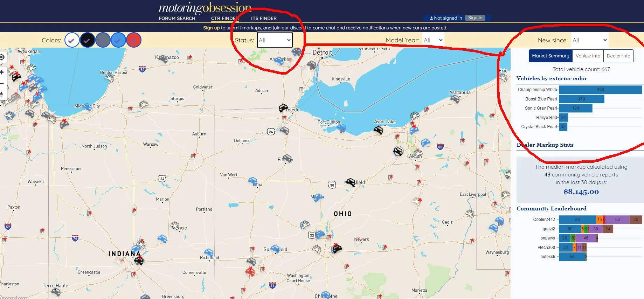Zoom in with the map plus icon

2,72
